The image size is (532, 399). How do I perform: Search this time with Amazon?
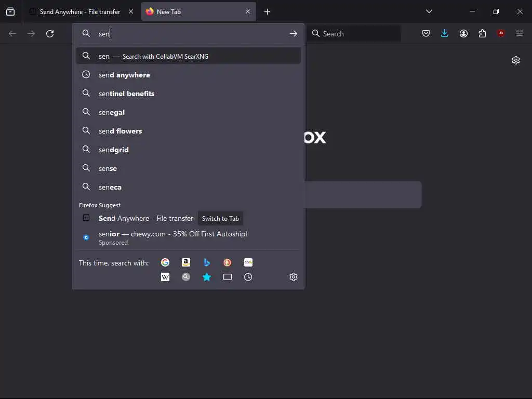(186, 262)
